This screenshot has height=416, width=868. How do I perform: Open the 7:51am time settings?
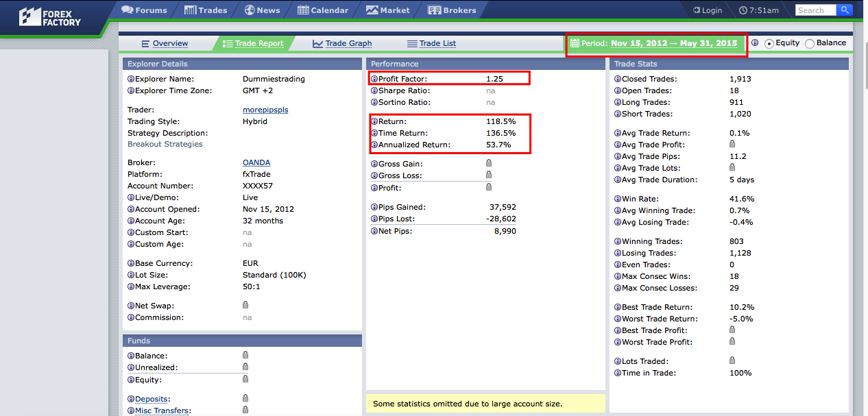pos(759,10)
